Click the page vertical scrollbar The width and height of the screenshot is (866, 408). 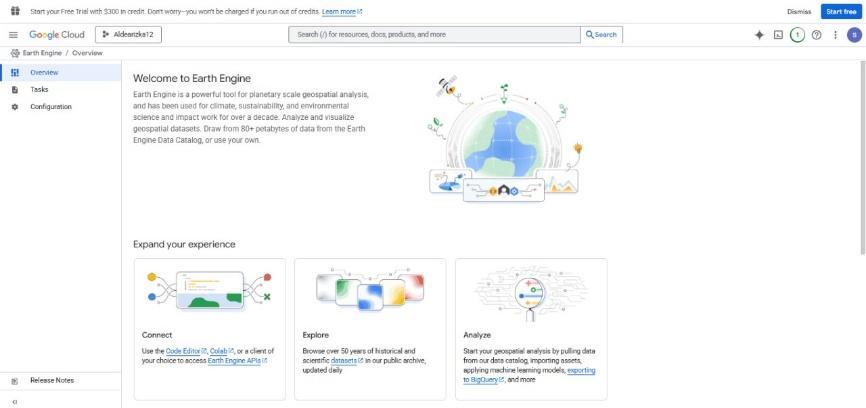[x=863, y=158]
